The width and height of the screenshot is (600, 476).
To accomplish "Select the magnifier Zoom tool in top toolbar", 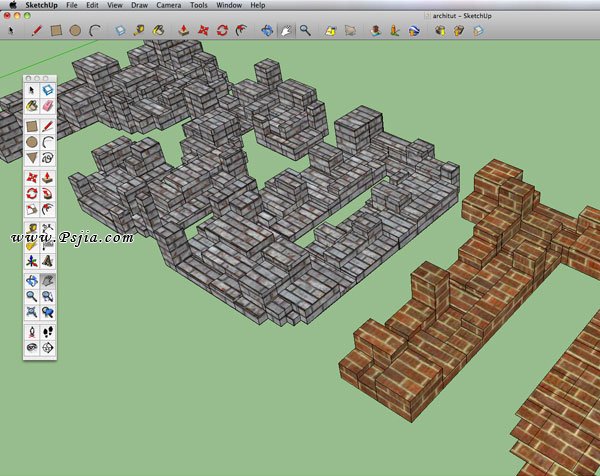I will 305,31.
